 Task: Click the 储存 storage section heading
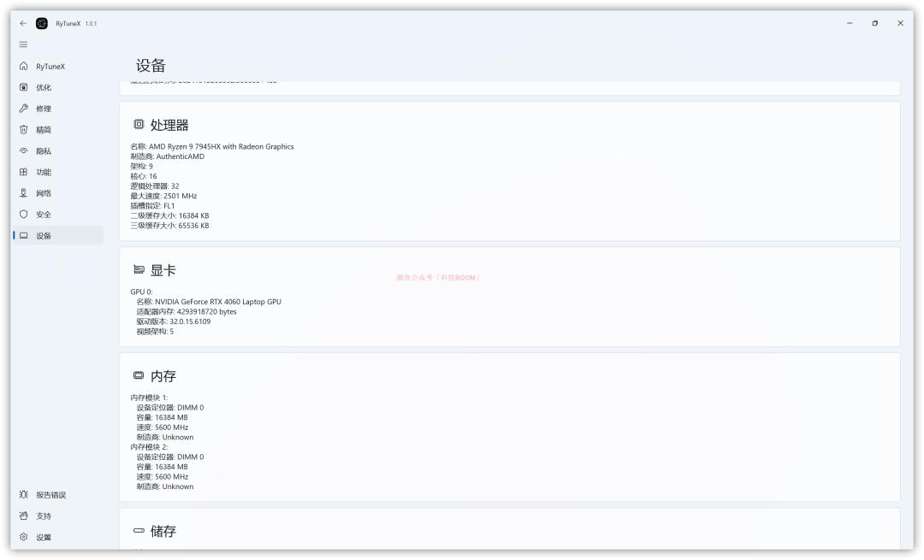tap(163, 532)
